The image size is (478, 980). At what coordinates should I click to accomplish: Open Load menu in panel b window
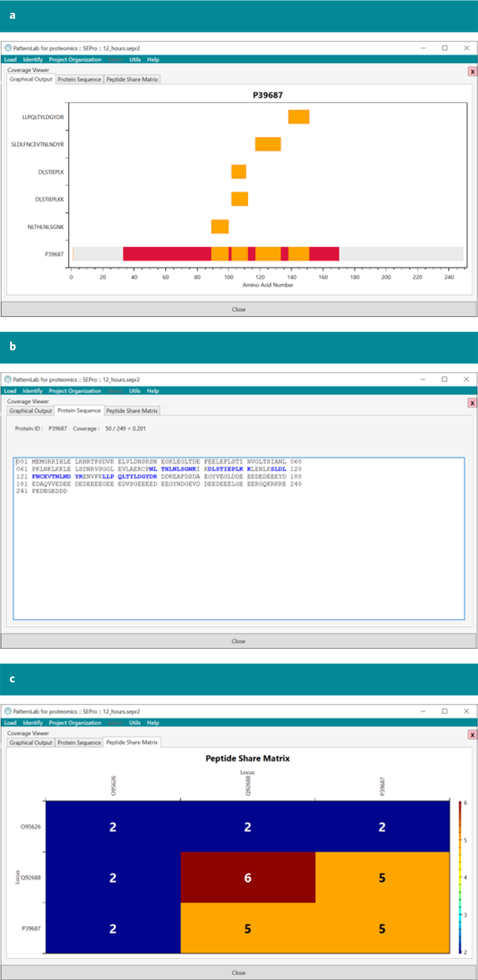[10, 391]
